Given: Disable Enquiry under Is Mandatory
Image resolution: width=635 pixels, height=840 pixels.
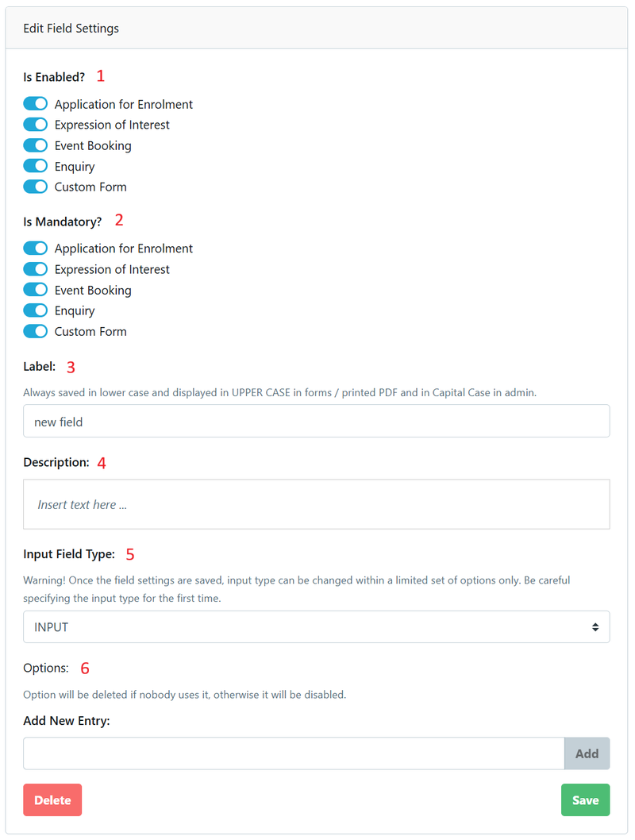Looking at the screenshot, I should point(35,310).
